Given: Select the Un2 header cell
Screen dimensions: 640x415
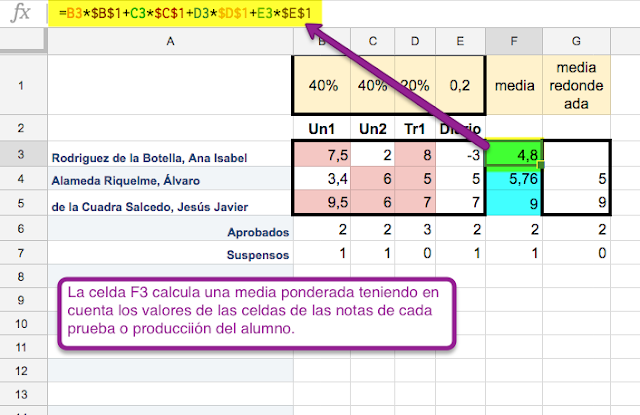Looking at the screenshot, I should coord(372,129).
